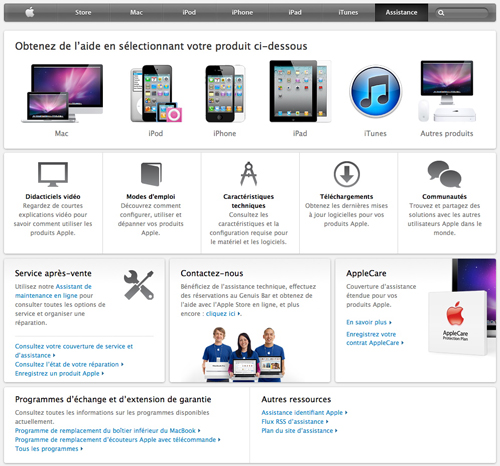Image resolution: width=500 pixels, height=466 pixels.
Task: Click the Apple logo in navigation bar
Action: [x=30, y=13]
